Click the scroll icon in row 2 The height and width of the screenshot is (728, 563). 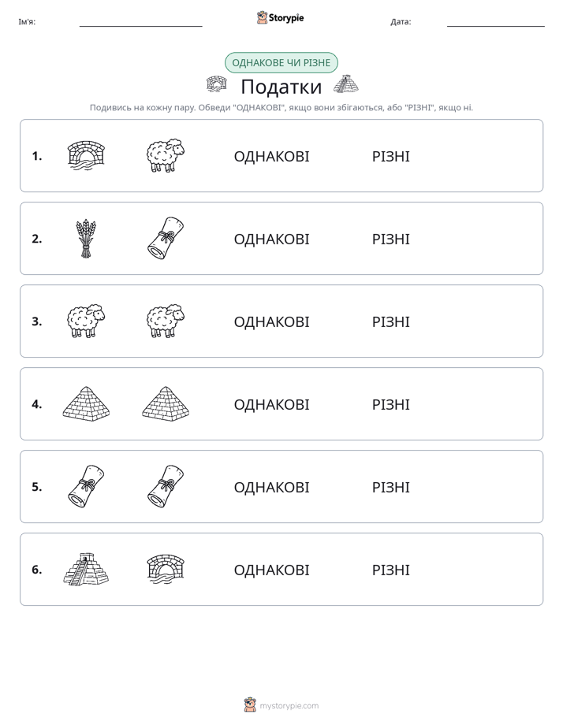(x=166, y=238)
